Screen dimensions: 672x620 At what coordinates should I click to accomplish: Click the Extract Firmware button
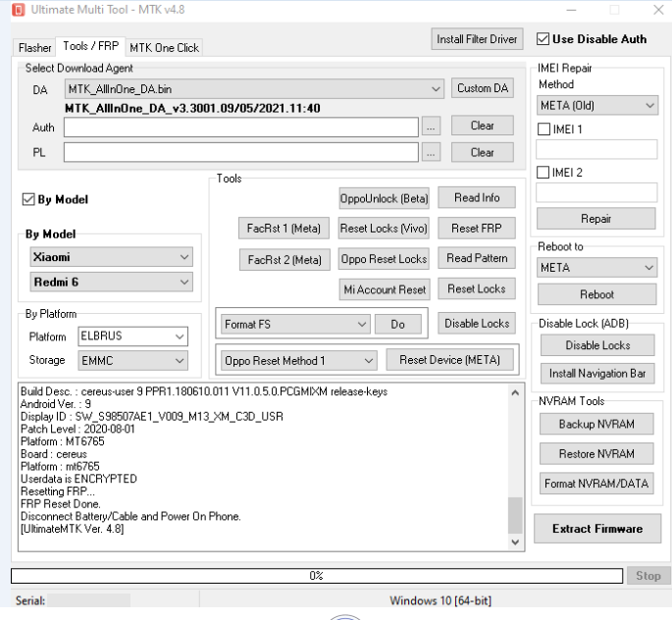point(597,529)
